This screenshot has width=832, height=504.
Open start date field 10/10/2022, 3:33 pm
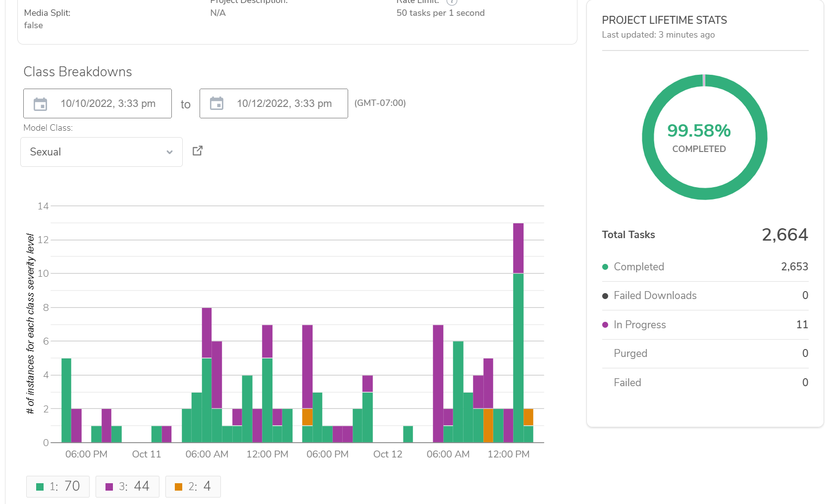107,103
